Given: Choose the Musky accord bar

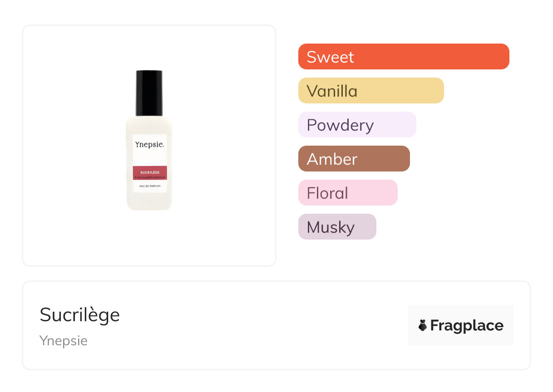Looking at the screenshot, I should [337, 227].
